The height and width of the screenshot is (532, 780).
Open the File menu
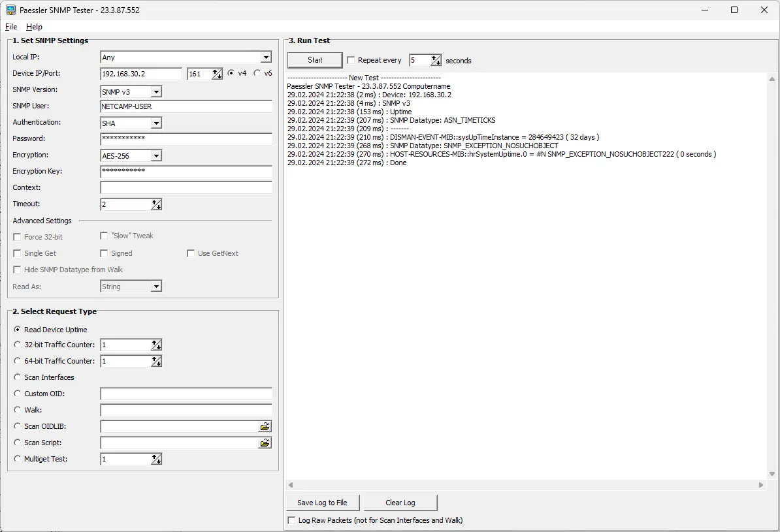(11, 27)
